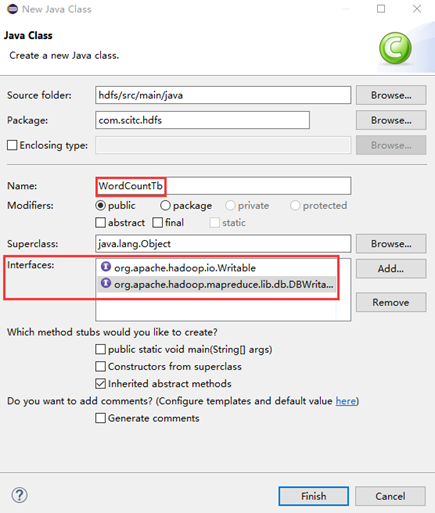
Task: Open the 'here' configure templates link
Action: tap(346, 401)
